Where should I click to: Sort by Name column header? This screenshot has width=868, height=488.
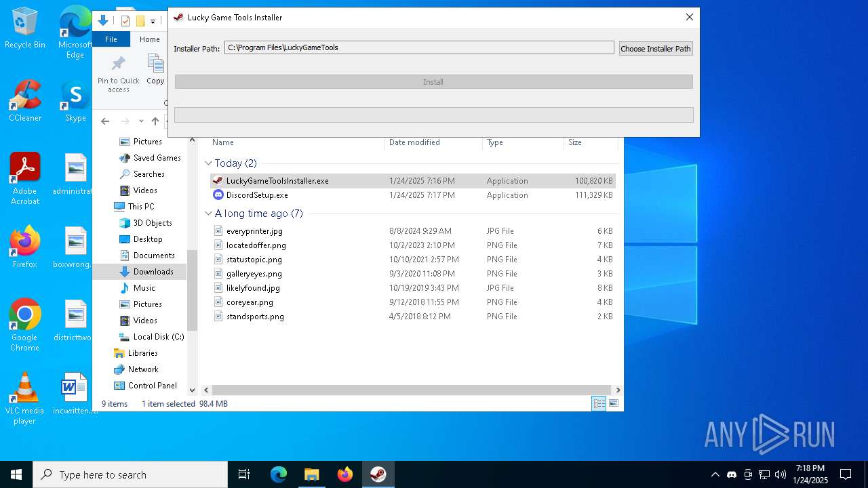click(223, 142)
